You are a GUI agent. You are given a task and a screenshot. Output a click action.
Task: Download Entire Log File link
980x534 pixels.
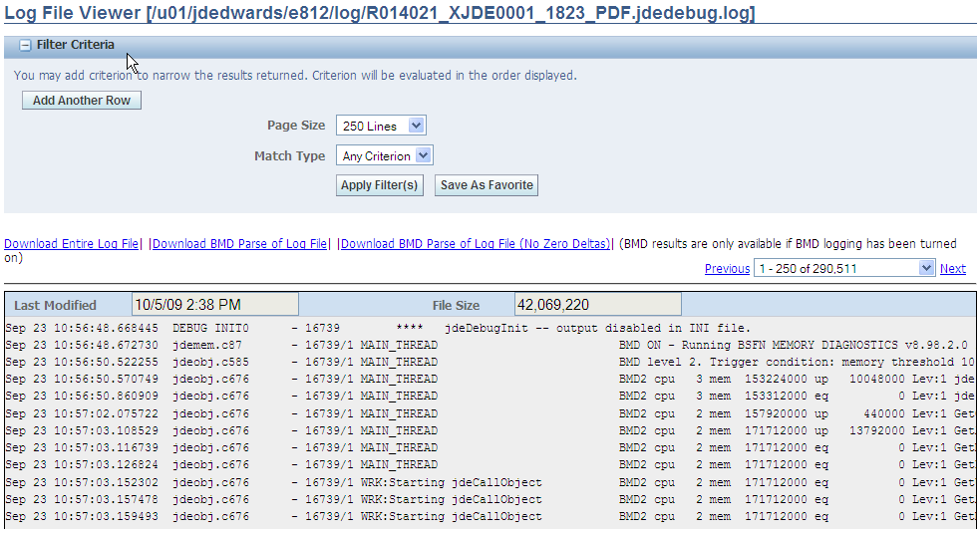point(71,243)
